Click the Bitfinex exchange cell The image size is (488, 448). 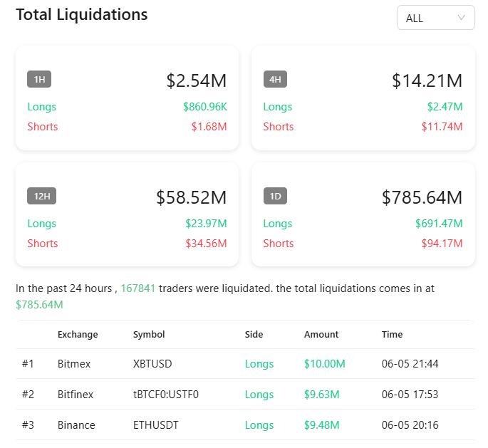76,395
